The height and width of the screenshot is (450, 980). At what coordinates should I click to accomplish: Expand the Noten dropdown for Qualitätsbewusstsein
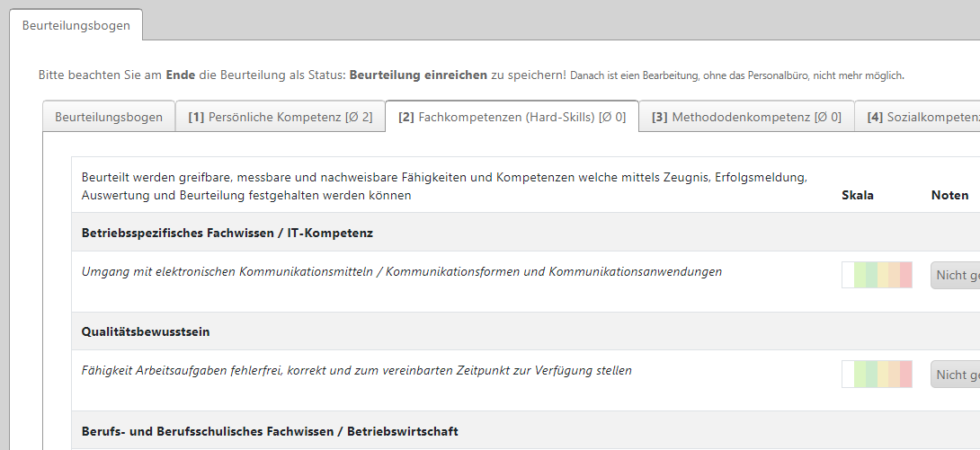pyautogui.click(x=955, y=375)
